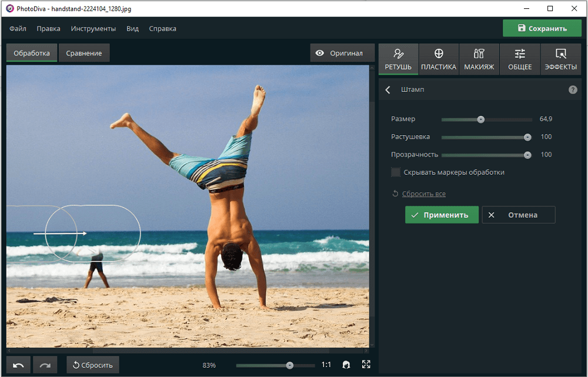The width and height of the screenshot is (588, 377).
Task: Click the Применить button
Action: [442, 215]
